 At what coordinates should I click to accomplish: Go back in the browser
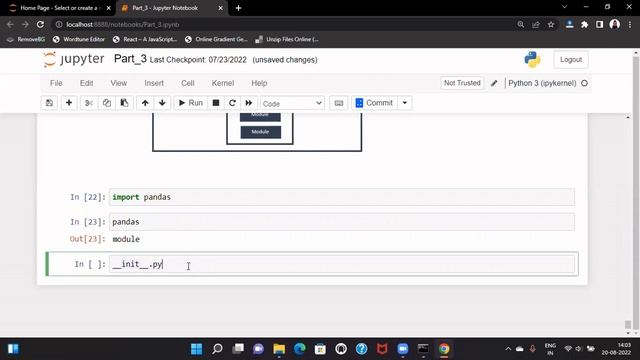coord(10,24)
